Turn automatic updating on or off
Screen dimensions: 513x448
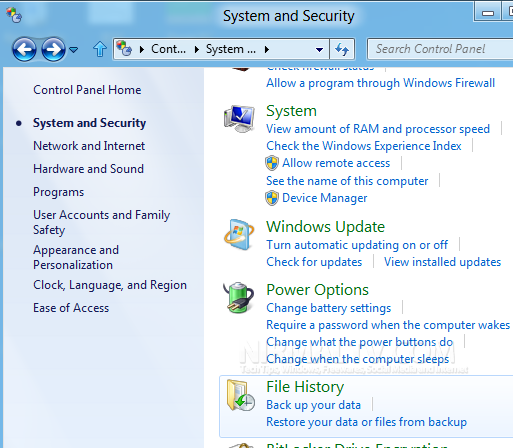[357, 245]
